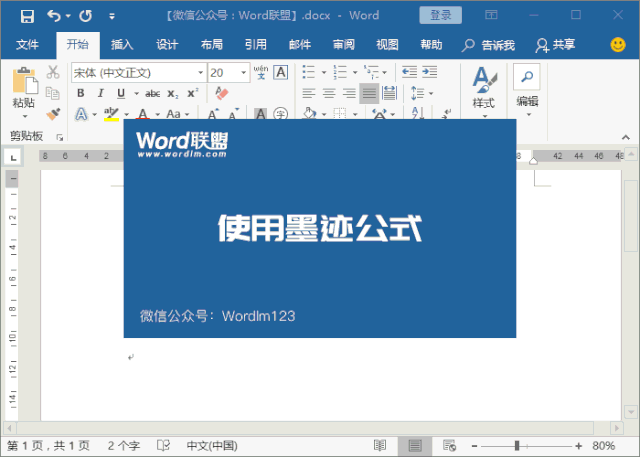Click the multilevel list icon
This screenshot has width=640, height=457.
371,72
